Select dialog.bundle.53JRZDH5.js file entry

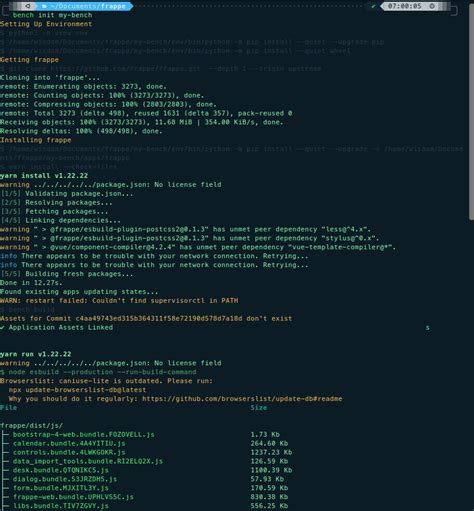[x=65, y=479]
